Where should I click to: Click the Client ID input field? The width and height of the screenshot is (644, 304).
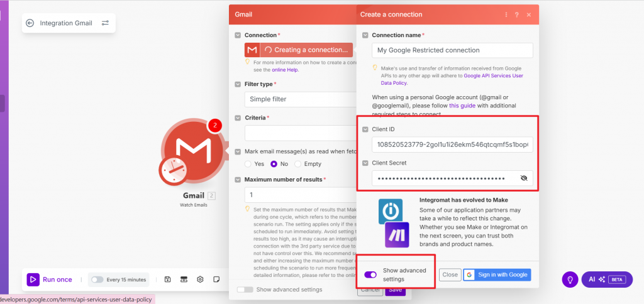tap(452, 144)
